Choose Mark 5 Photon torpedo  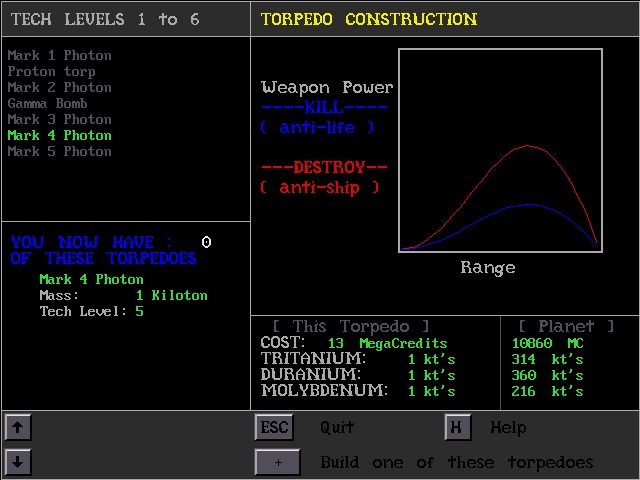pos(59,151)
